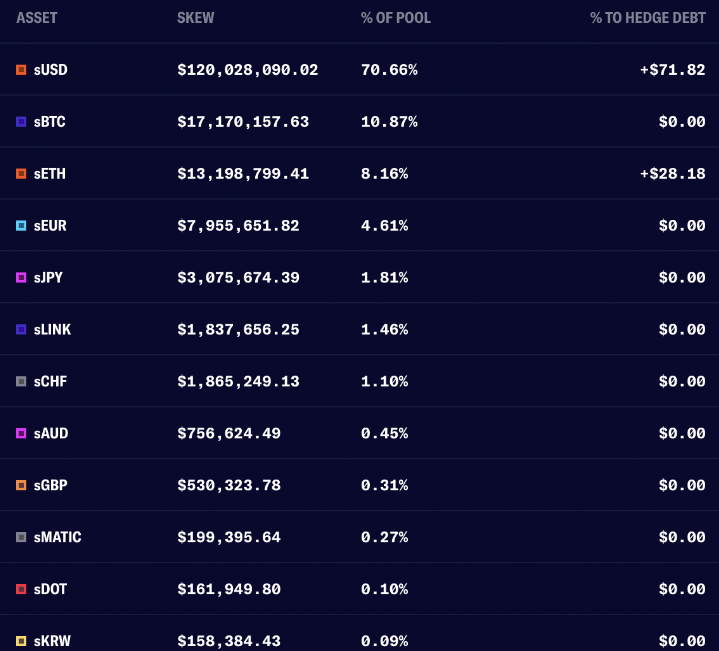Click the orange sUSD color square
719x651 pixels.
[21, 70]
